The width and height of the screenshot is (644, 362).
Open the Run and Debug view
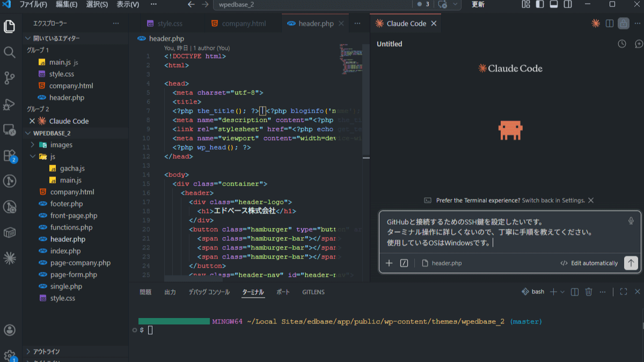pos(9,104)
